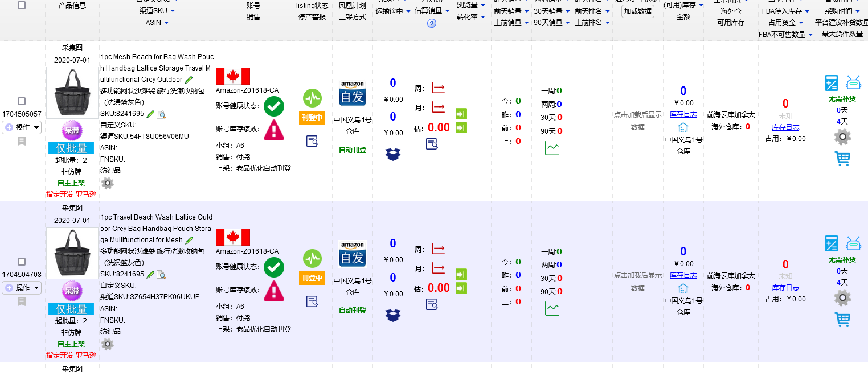Image resolution: width=868 pixels, height=372 pixels.
Task: Open the 操作 dropdown for product 1704505057
Action: (22, 127)
